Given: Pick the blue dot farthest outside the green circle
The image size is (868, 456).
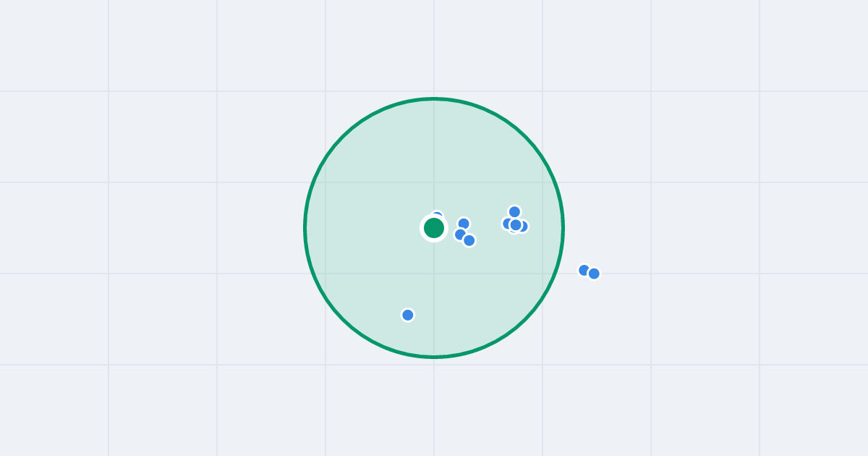Looking at the screenshot, I should coord(594,274).
